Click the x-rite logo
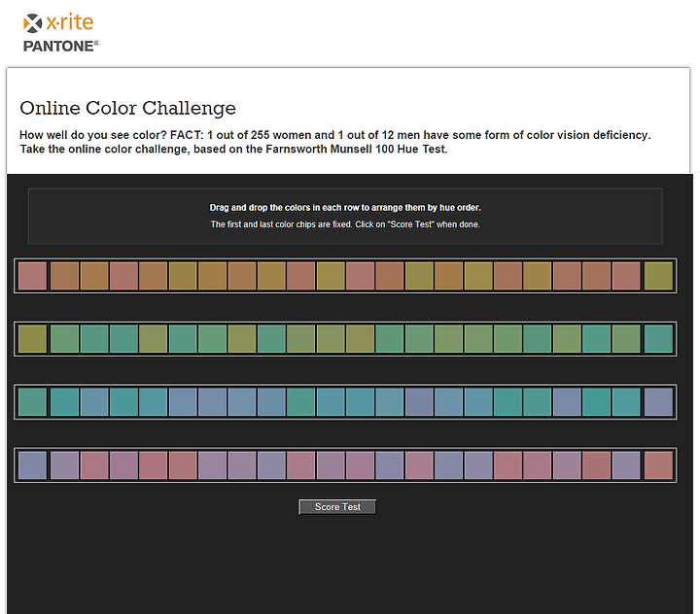This screenshot has width=700, height=614. click(x=58, y=22)
